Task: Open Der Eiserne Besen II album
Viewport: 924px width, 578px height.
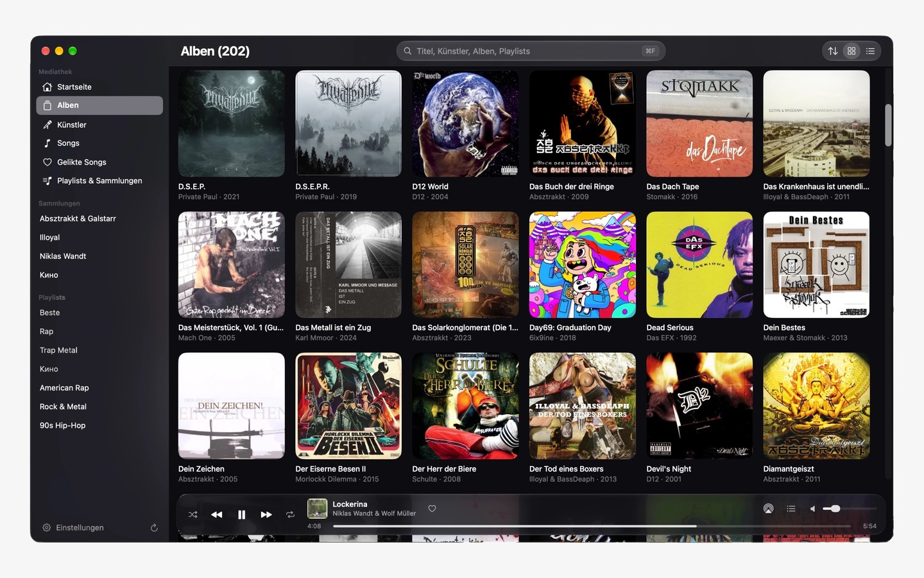Action: point(348,406)
